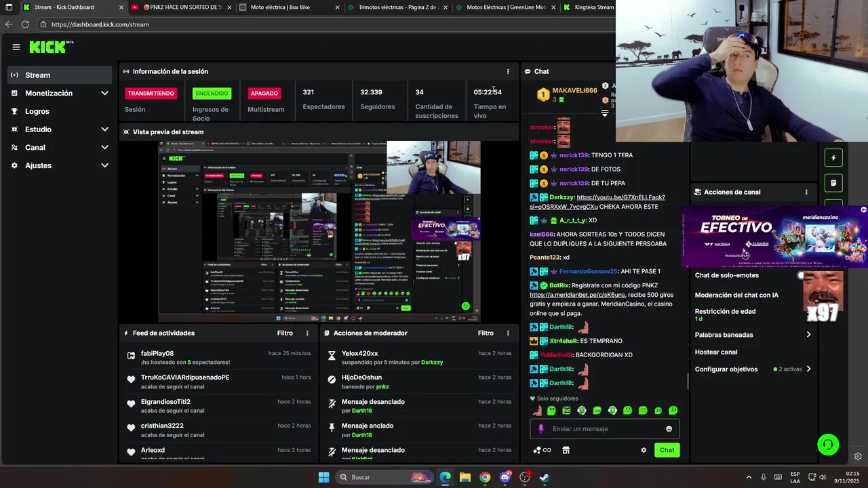The width and height of the screenshot is (868, 488).
Task: Open the Filtro dropdown in Feed de actividades
Action: pyautogui.click(x=285, y=333)
